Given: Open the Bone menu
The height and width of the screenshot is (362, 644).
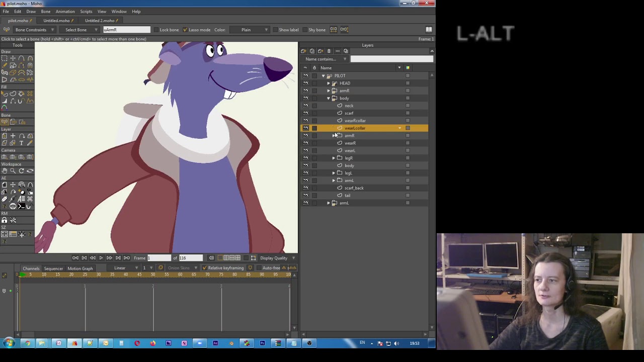Looking at the screenshot, I should click(x=45, y=12).
